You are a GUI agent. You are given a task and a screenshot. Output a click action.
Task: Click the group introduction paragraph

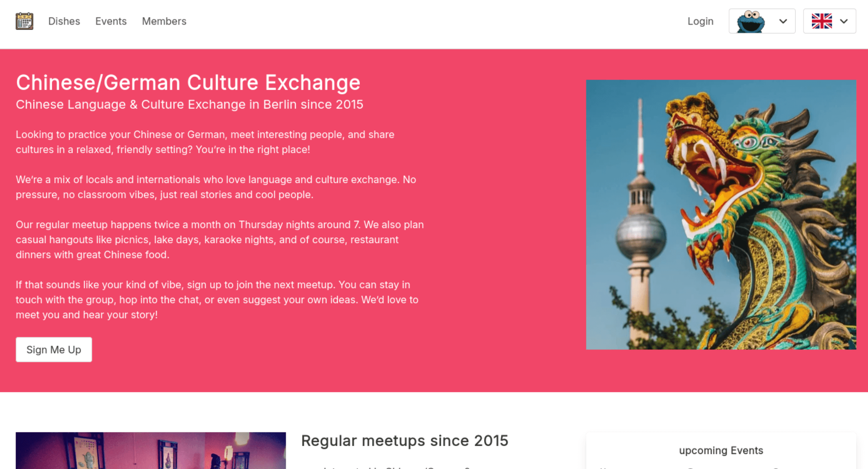(x=216, y=187)
